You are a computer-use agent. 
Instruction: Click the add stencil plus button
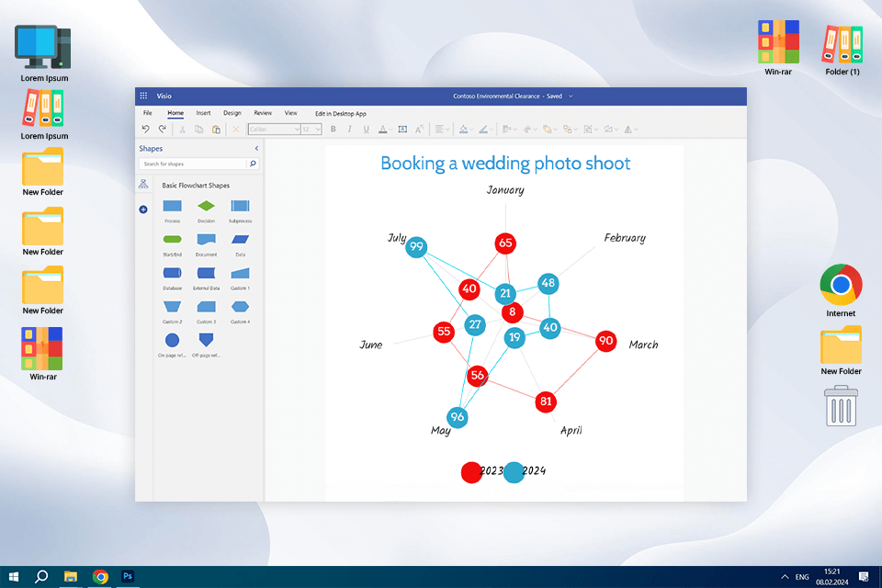coord(143,209)
